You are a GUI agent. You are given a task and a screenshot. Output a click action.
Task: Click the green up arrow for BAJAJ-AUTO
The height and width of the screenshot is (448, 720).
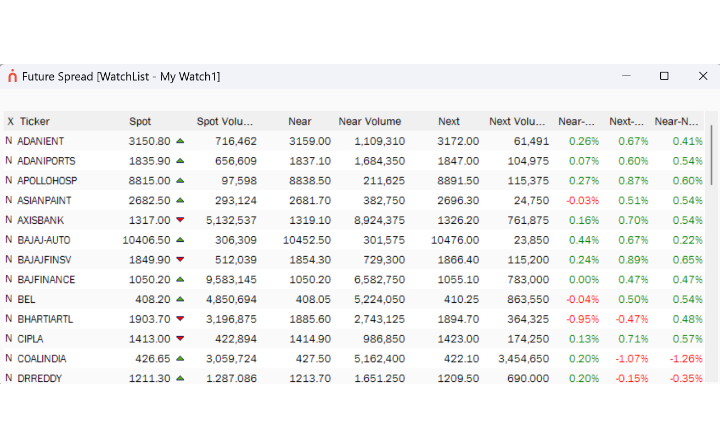coord(180,240)
